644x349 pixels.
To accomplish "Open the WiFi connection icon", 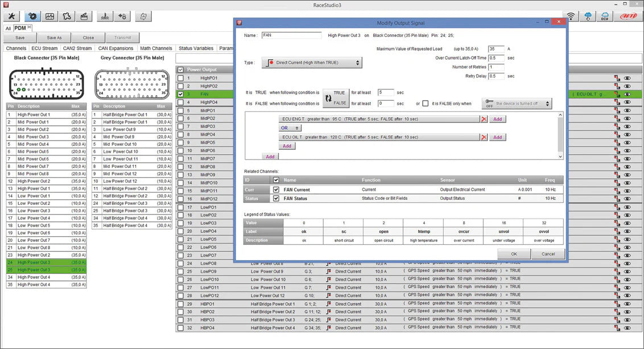I will click(x=571, y=16).
